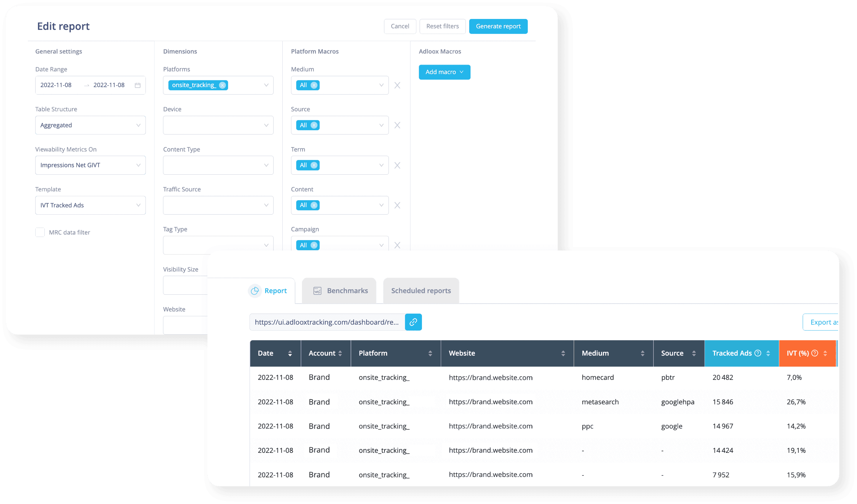Switch to the Benchmarks tab
The width and height of the screenshot is (857, 504).
pyautogui.click(x=340, y=291)
